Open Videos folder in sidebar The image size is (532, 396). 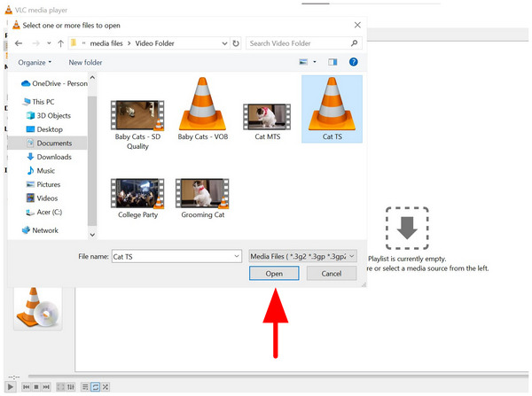(x=42, y=198)
